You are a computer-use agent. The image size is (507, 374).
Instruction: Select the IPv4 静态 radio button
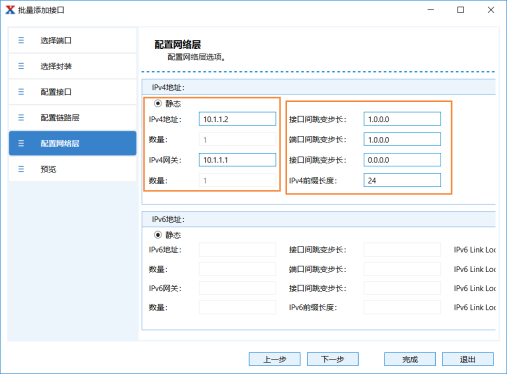point(158,103)
